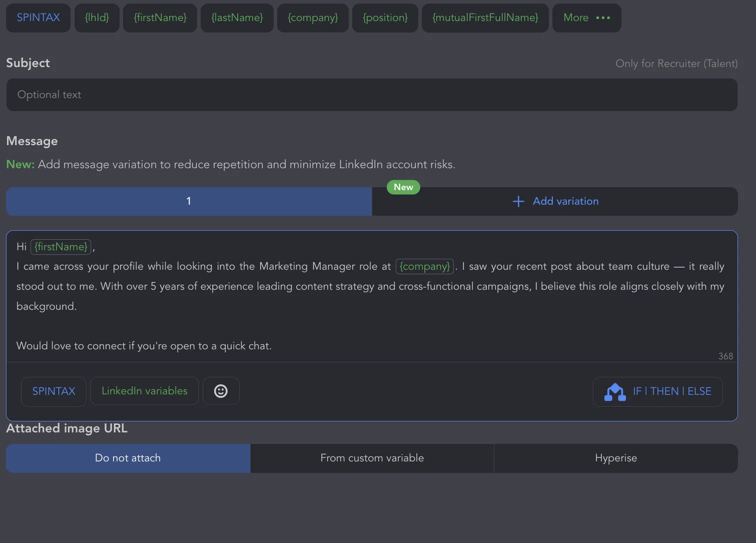Open the LinkedIn variables dropdown

click(145, 391)
